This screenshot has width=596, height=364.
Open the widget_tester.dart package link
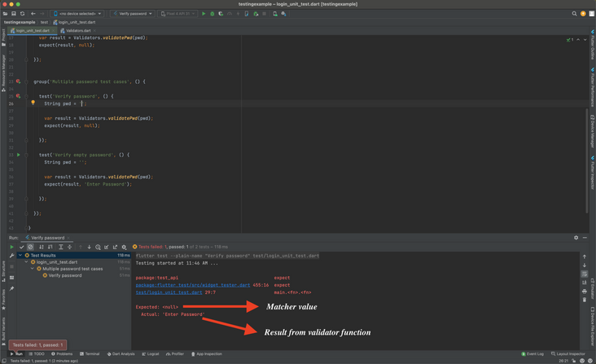click(193, 285)
